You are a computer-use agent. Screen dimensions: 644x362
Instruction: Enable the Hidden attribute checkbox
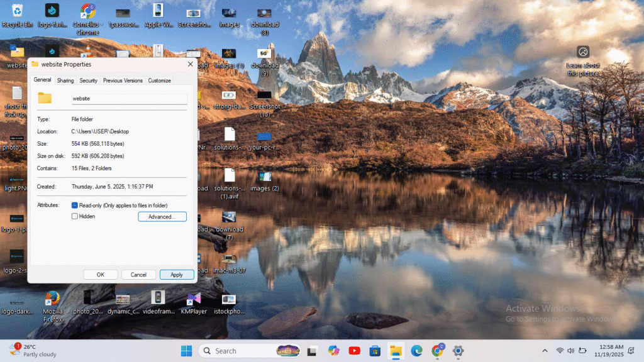click(75, 216)
